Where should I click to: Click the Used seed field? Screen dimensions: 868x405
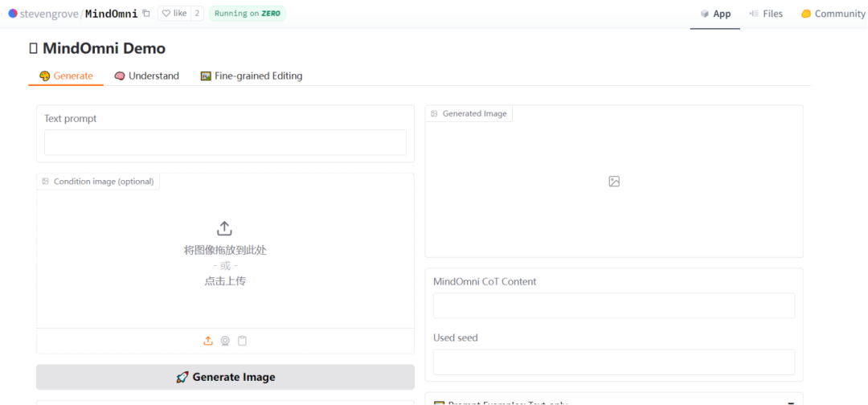coord(614,362)
